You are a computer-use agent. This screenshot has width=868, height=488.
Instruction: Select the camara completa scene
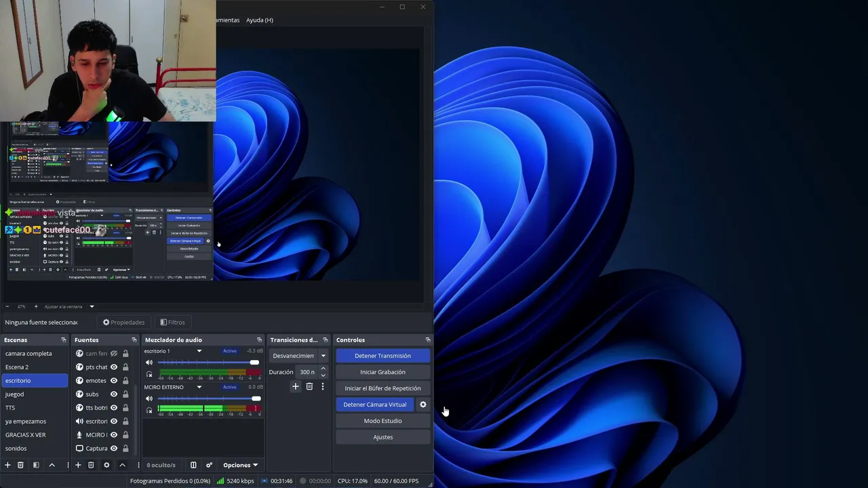pyautogui.click(x=34, y=353)
